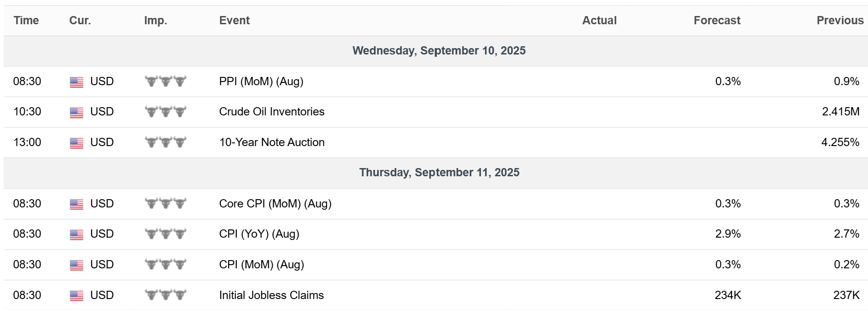The image size is (868, 310).
Task: Click the bull importance icons for Core CPI
Action: click(x=165, y=203)
